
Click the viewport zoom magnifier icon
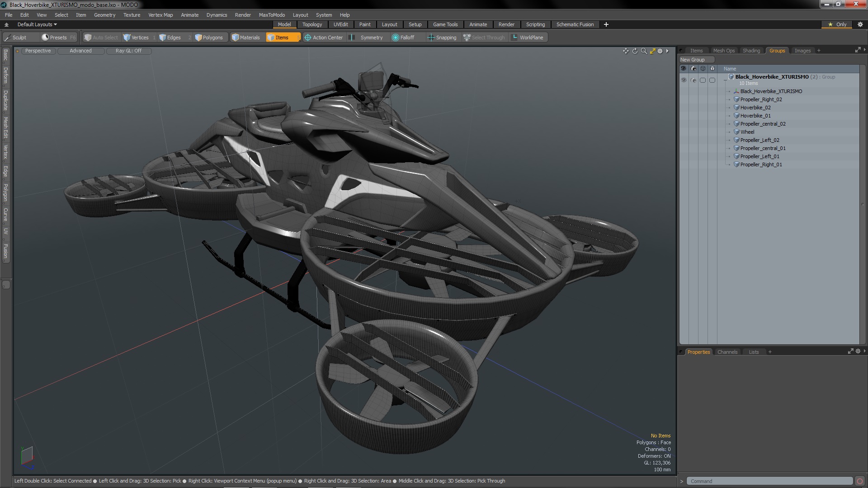(x=644, y=51)
